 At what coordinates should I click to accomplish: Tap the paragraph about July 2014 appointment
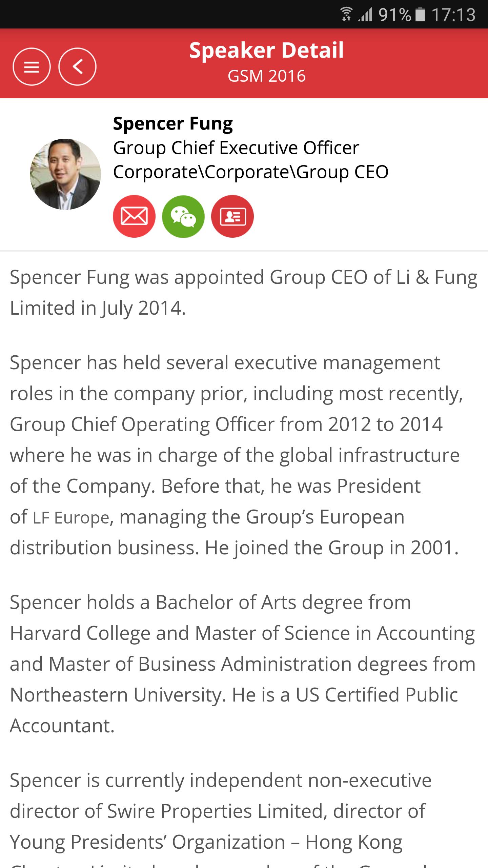[243, 292]
